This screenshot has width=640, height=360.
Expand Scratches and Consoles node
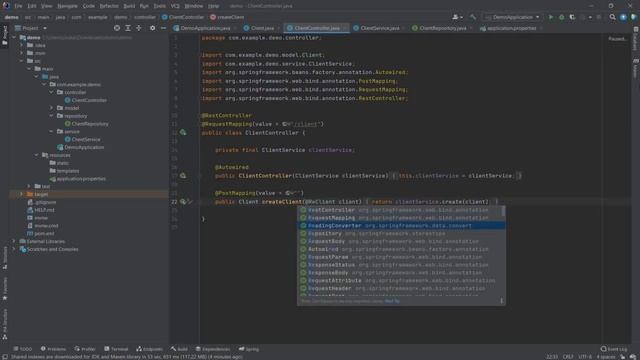pyautogui.click(x=14, y=249)
